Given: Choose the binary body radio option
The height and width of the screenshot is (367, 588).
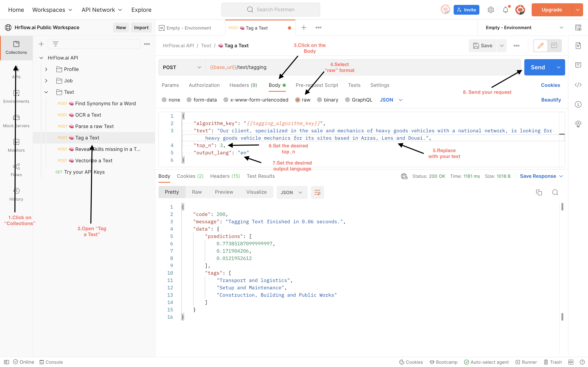Looking at the screenshot, I should (x=320, y=100).
